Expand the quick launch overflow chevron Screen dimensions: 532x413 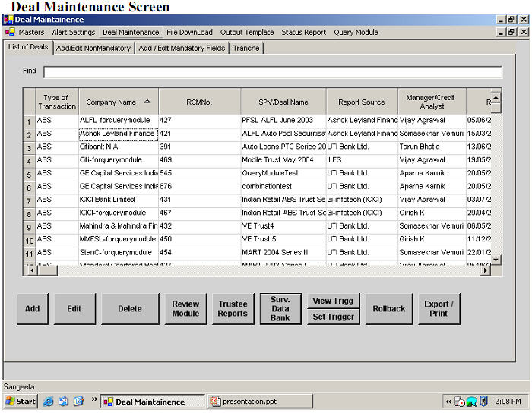tap(94, 399)
